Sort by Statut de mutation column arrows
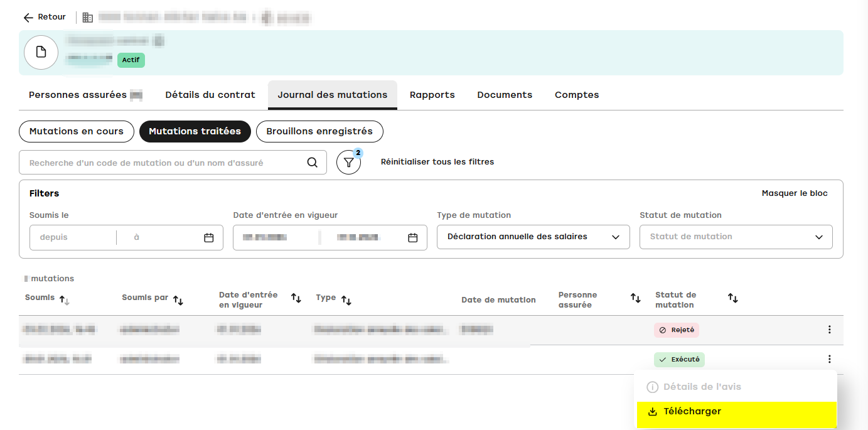This screenshot has width=868, height=430. click(x=732, y=298)
